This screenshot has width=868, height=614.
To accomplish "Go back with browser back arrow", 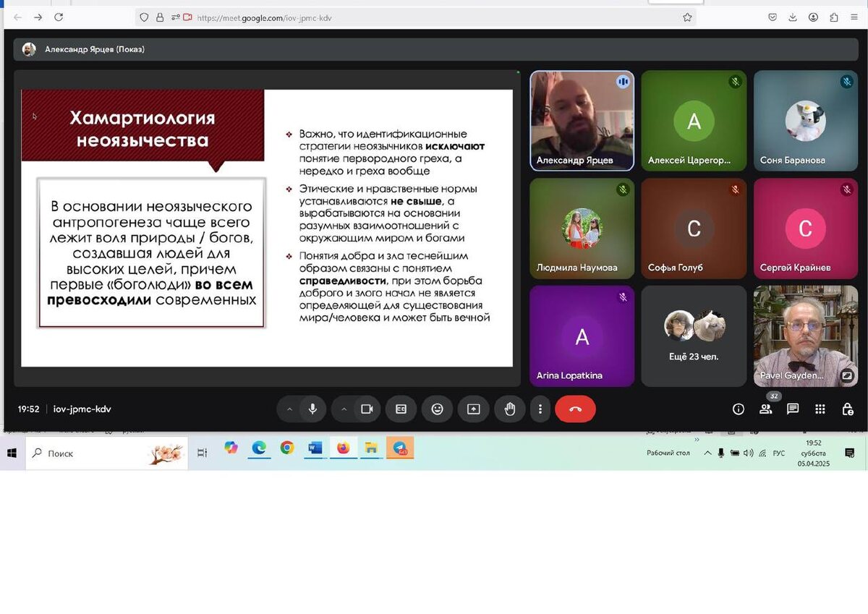I will [17, 17].
